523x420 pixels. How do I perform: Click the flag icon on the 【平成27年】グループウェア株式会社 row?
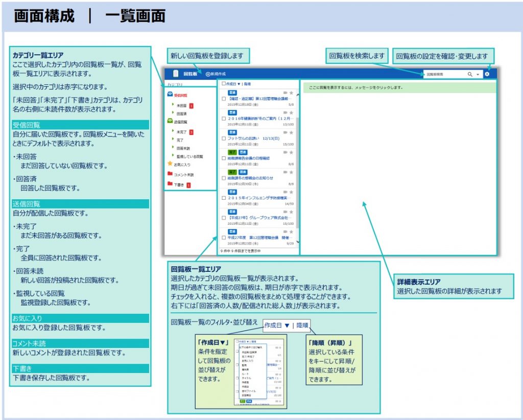285,212
